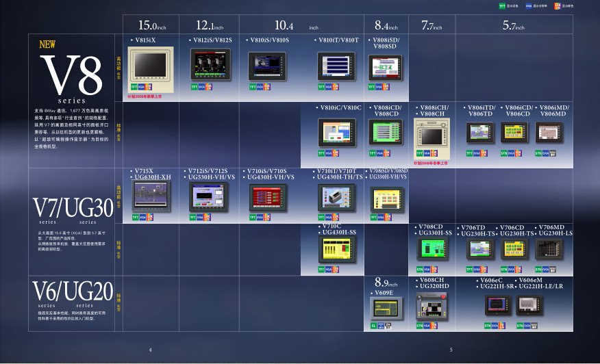Click the TFT badge under V808iSD/V808SD

point(371,87)
